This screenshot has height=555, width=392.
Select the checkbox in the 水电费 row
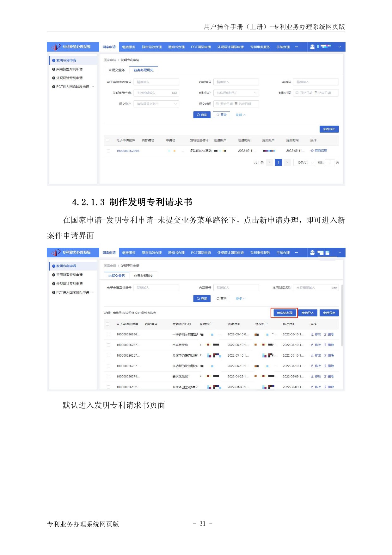108,345
